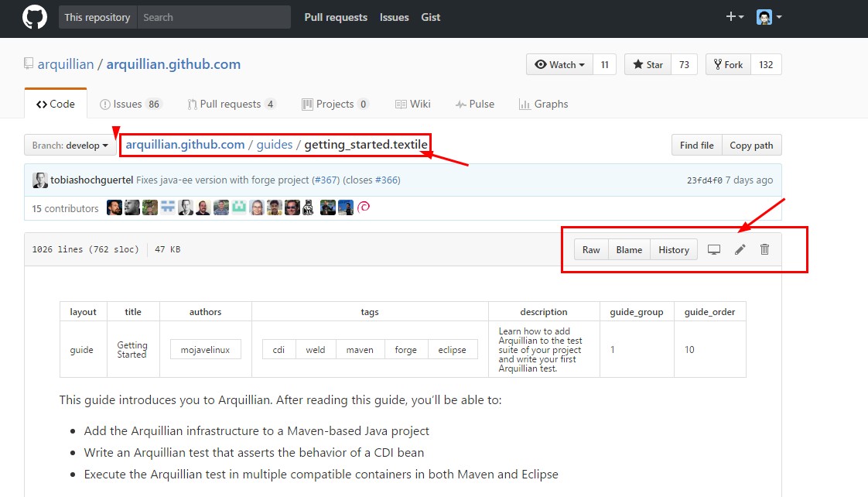Viewport: 868px width, 497px height.
Task: Edit this file with the pencil icon
Action: (740, 250)
